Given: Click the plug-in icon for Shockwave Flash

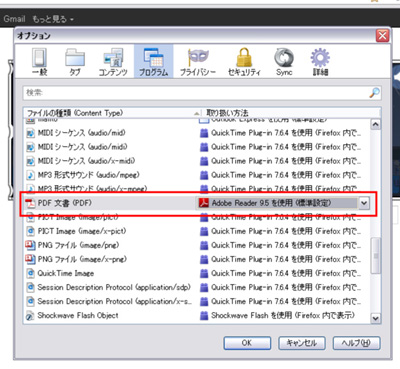Looking at the screenshot, I should (x=204, y=316).
